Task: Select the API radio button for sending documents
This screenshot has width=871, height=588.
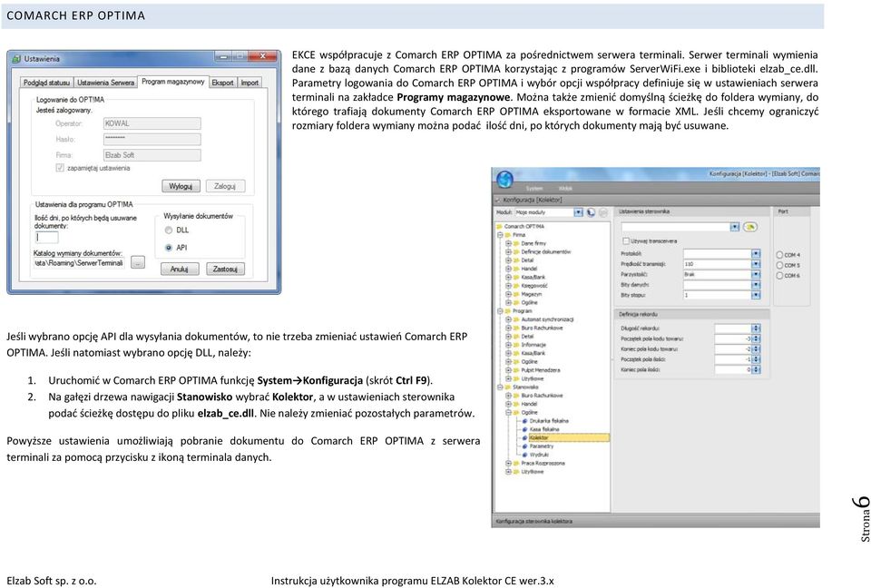Action: point(169,248)
